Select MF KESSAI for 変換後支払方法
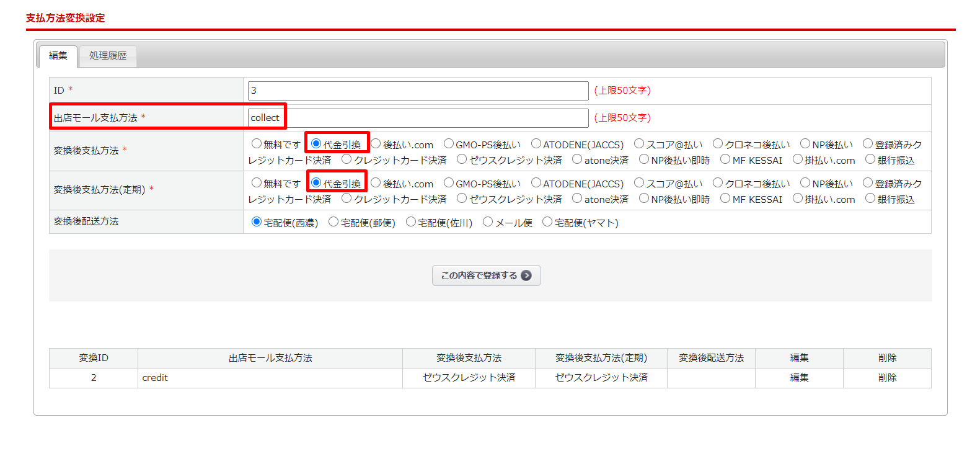The width and height of the screenshot is (980, 456). pyautogui.click(x=725, y=159)
